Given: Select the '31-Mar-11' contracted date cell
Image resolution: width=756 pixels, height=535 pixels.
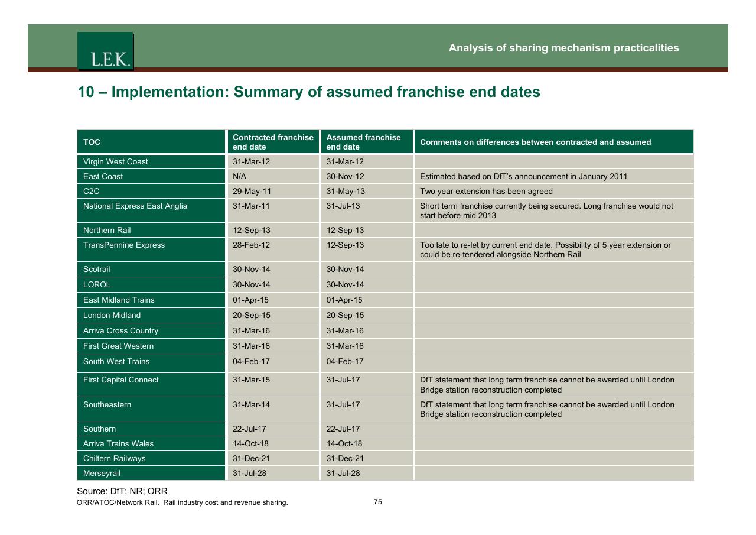Looking at the screenshot, I should 273,210.
